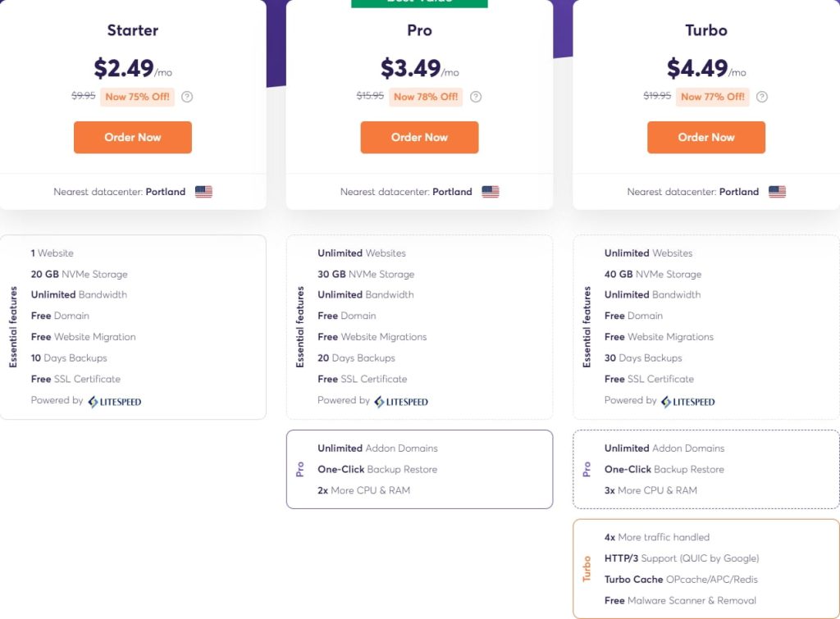Click the LiteSpeed logo in Turbo features
Viewport: 840px width, 619px height.
click(687, 402)
